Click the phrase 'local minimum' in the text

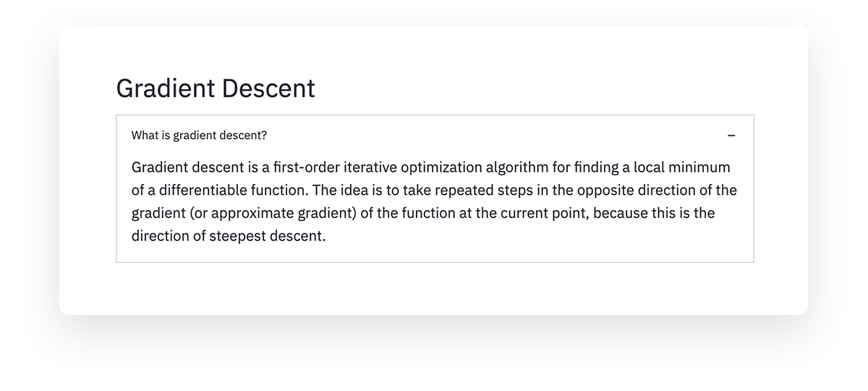click(x=682, y=167)
